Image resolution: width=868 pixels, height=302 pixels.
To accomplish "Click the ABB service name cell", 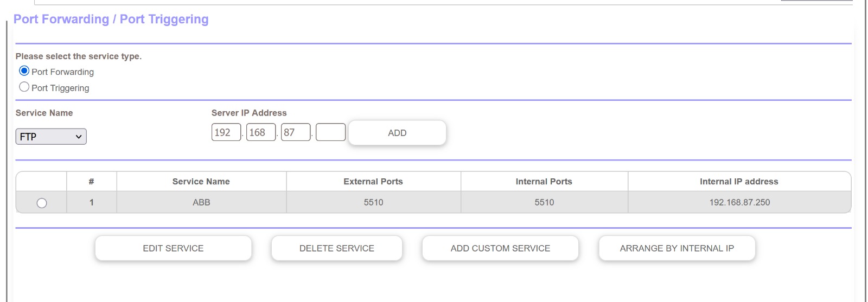I will (x=201, y=202).
